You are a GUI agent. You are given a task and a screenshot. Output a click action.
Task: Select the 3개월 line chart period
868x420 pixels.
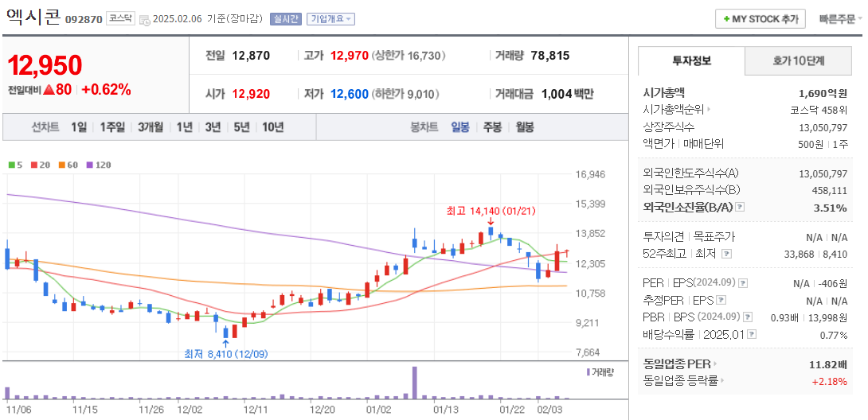(x=151, y=127)
